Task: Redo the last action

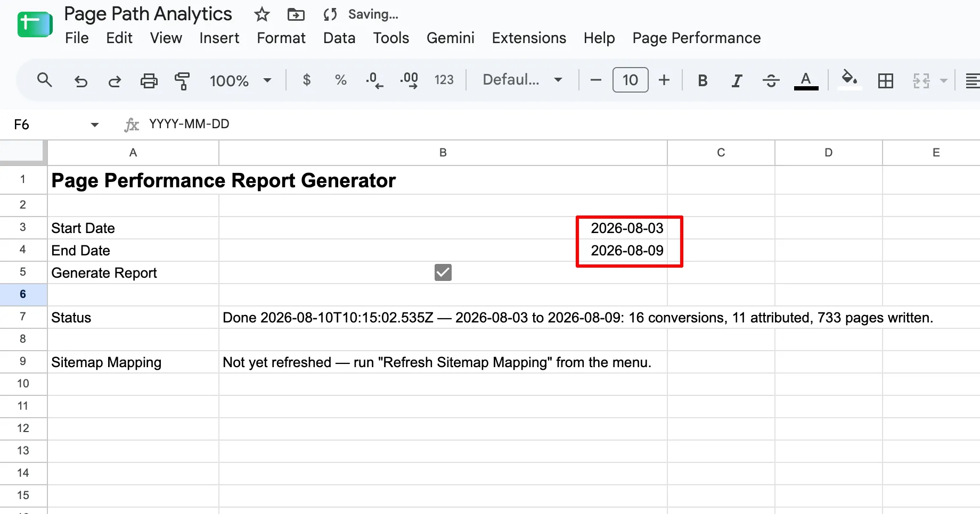Action: click(x=115, y=81)
